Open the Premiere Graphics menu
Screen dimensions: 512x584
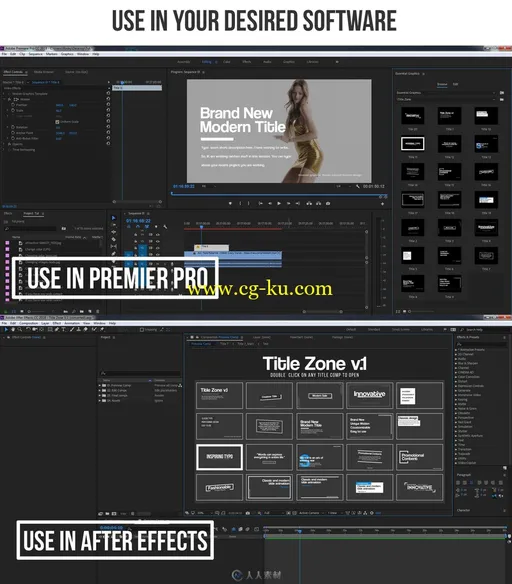67,54
